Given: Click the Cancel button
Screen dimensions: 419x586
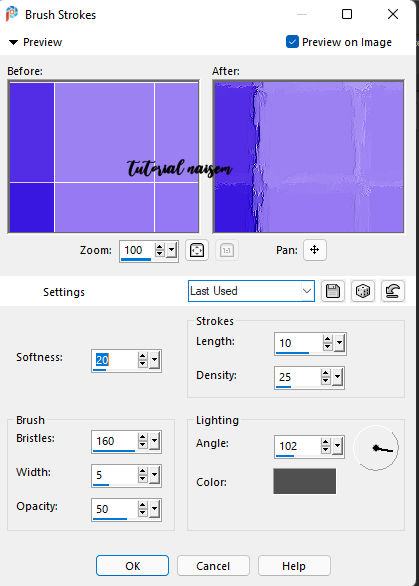Looking at the screenshot, I should coord(213,565).
